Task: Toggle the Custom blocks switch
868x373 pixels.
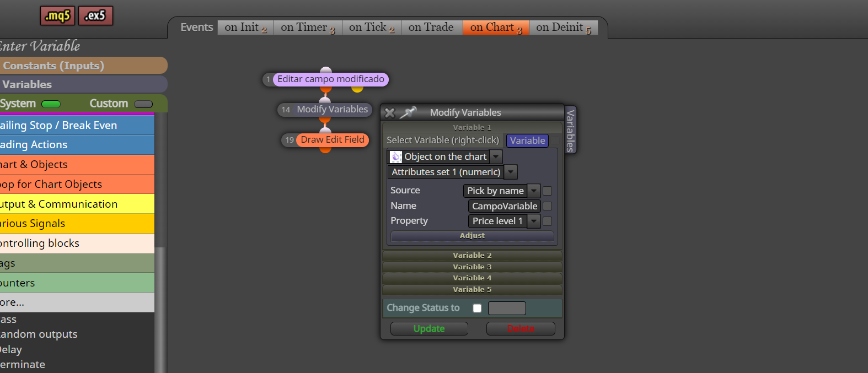Action: pos(143,104)
